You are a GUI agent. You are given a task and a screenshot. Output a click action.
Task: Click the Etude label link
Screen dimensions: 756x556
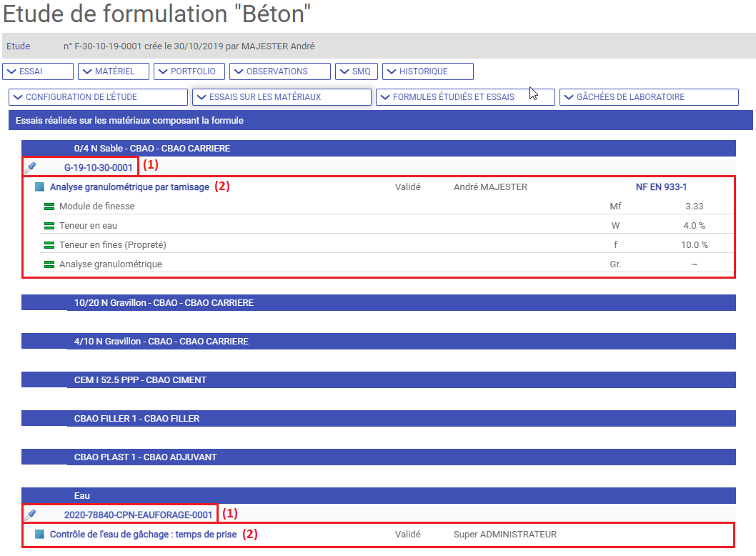coord(19,46)
